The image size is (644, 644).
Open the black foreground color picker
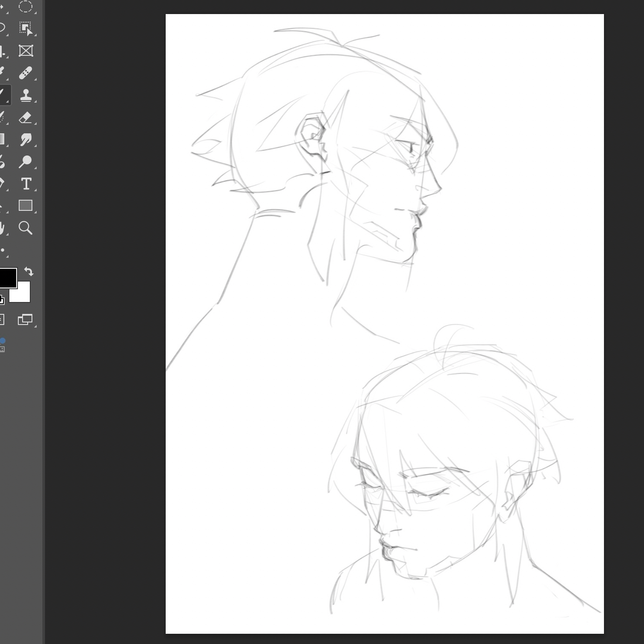pyautogui.click(x=7, y=278)
